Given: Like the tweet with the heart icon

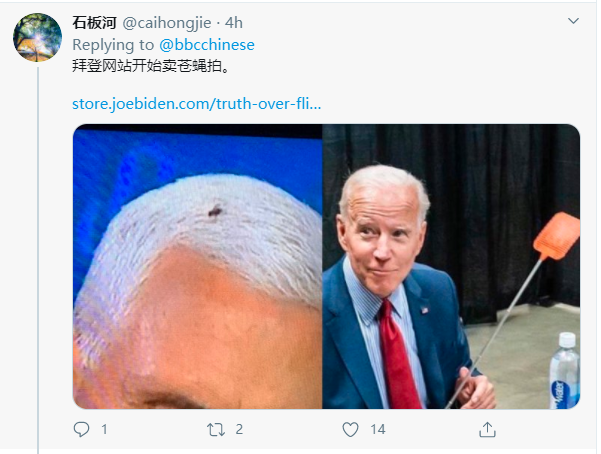Looking at the screenshot, I should [350, 429].
